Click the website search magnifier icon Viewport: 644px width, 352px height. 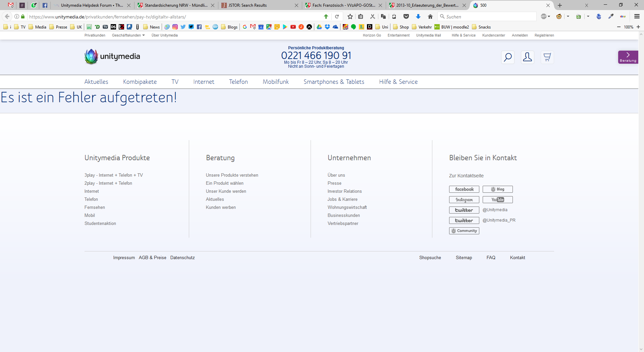point(507,57)
